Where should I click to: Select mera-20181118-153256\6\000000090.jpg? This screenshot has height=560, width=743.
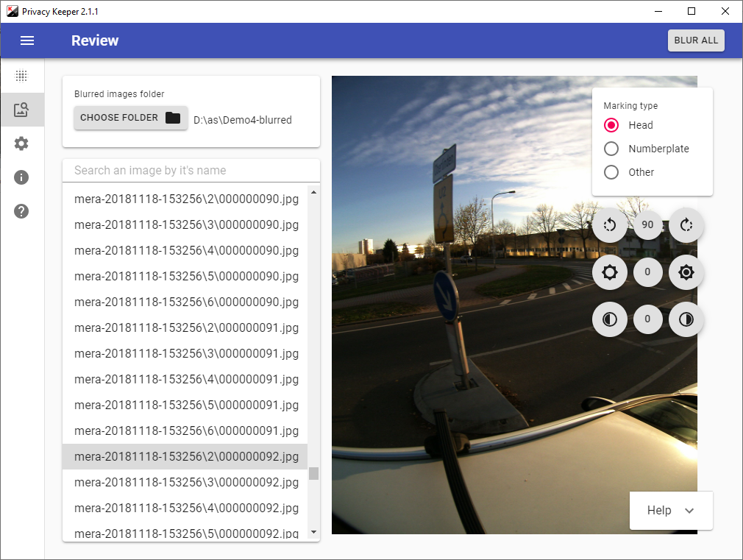[185, 302]
